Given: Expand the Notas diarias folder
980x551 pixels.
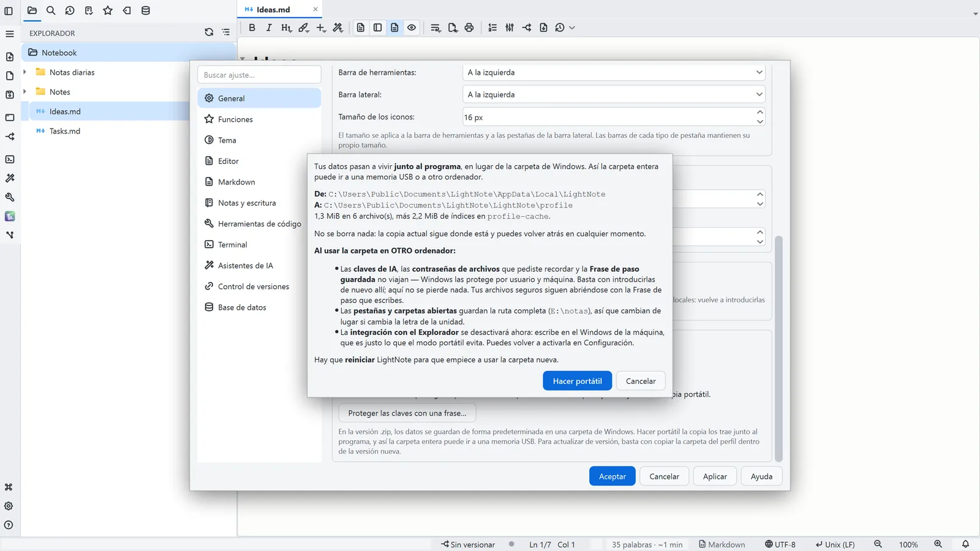Looking at the screenshot, I should (x=24, y=72).
